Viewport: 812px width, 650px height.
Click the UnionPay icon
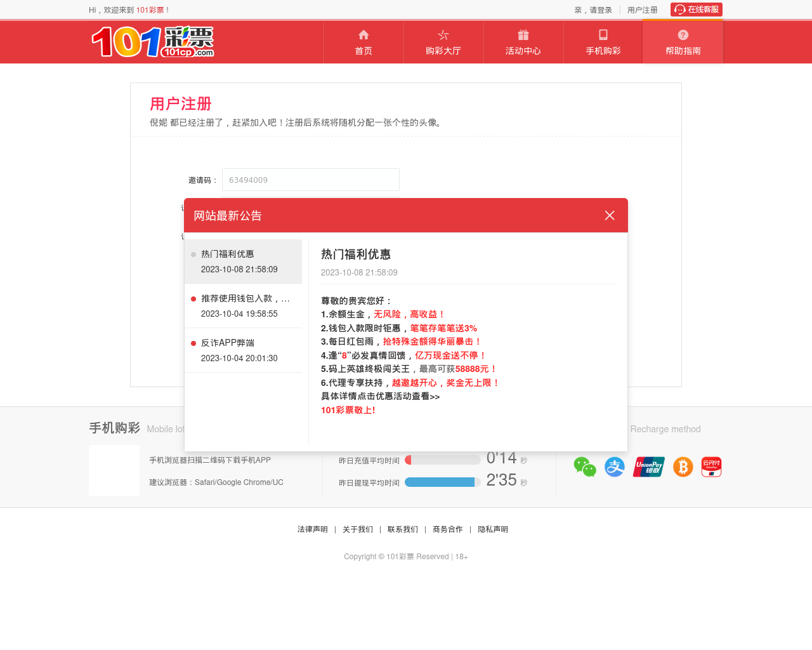[x=649, y=467]
